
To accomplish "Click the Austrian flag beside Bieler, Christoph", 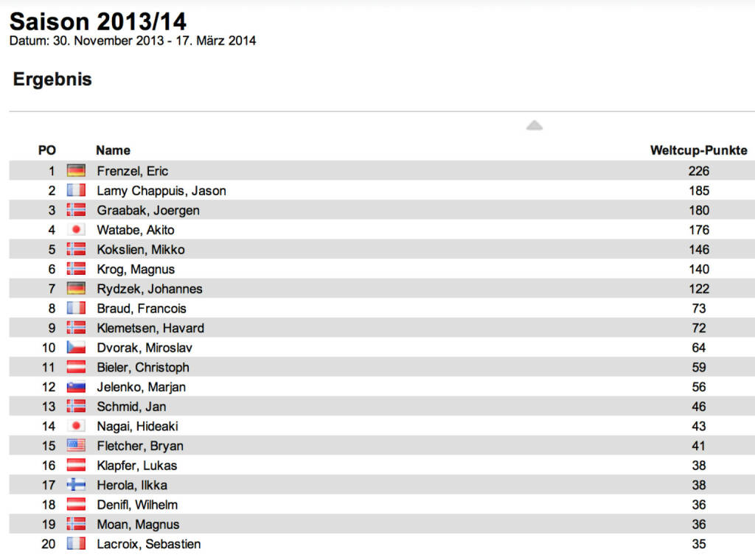I will [x=76, y=367].
